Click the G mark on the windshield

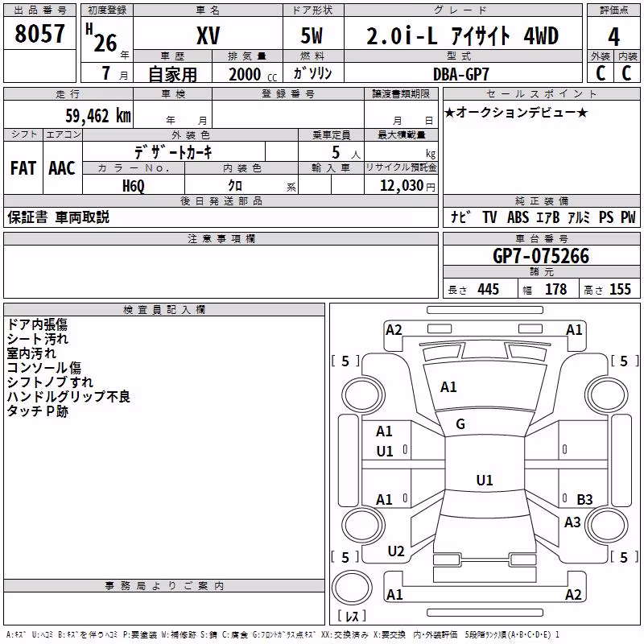(460, 424)
